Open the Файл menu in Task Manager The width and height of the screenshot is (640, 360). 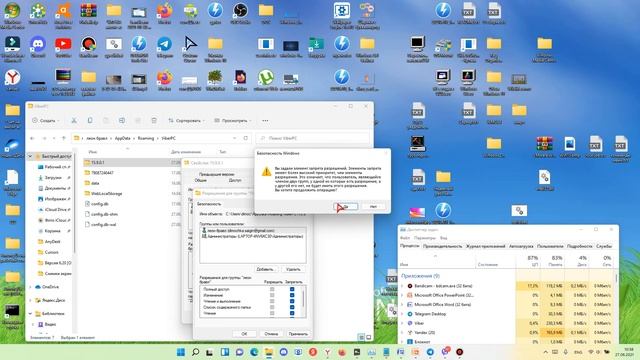point(405,238)
